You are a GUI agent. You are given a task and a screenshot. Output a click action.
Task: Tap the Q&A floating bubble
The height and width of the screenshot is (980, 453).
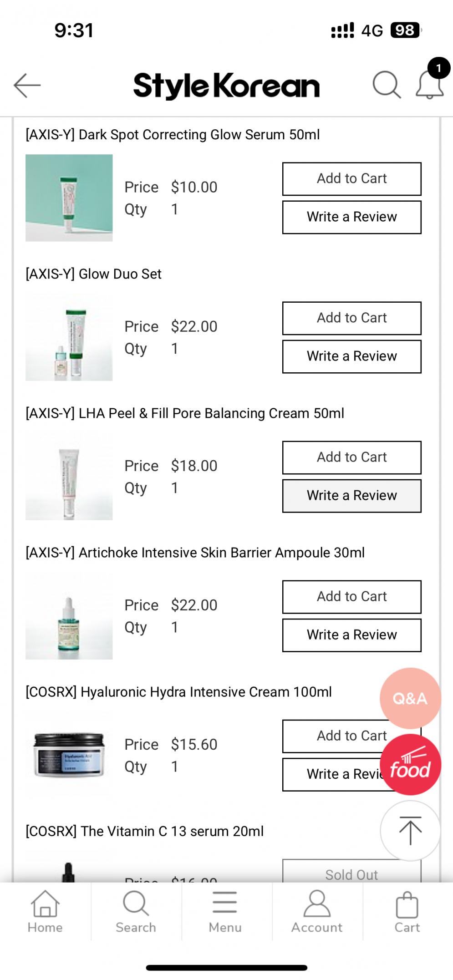point(410,698)
